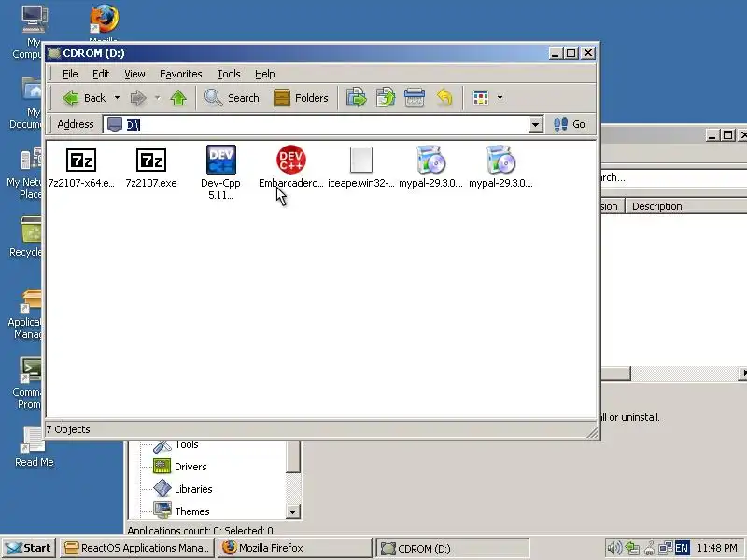Viewport: 747px width, 560px height.
Task: Click the Applications Manager search box
Action: pyautogui.click(x=673, y=177)
